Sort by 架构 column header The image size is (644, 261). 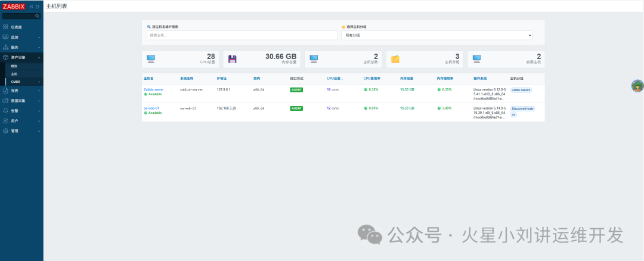[x=256, y=79]
